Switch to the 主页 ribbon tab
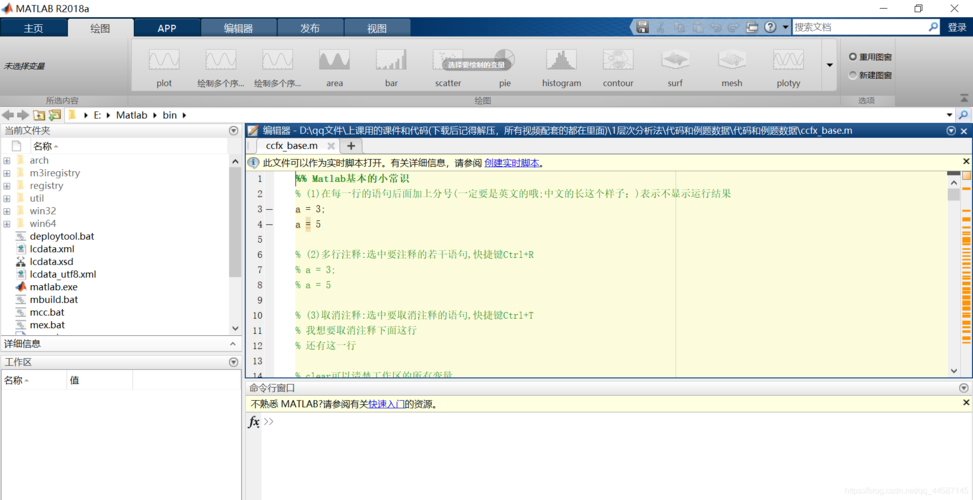 pyautogui.click(x=34, y=28)
